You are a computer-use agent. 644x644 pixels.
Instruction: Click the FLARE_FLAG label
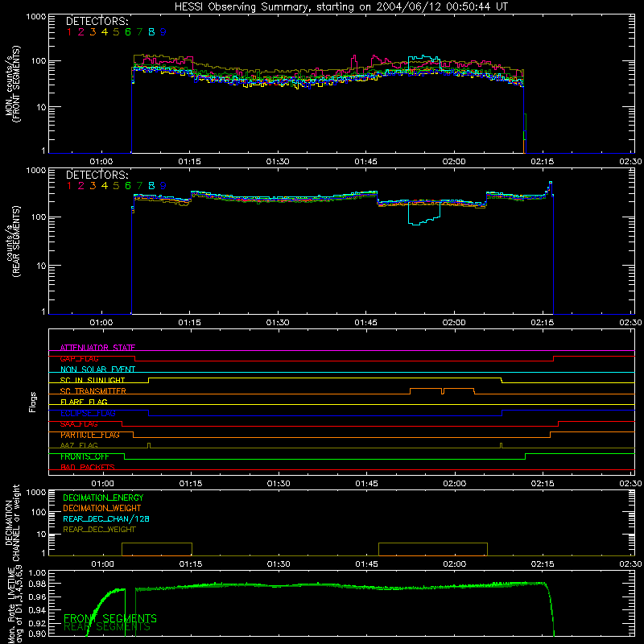(84, 402)
